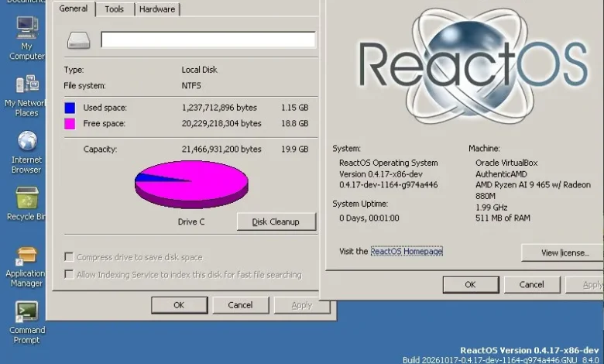Click the '1.15 GB' used size

coord(295,108)
